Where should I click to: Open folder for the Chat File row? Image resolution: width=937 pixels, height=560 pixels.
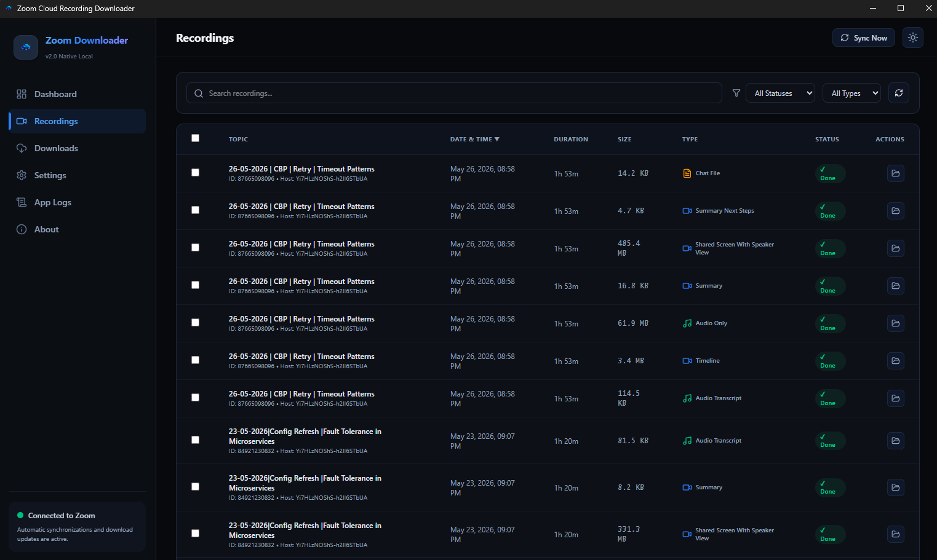click(896, 173)
